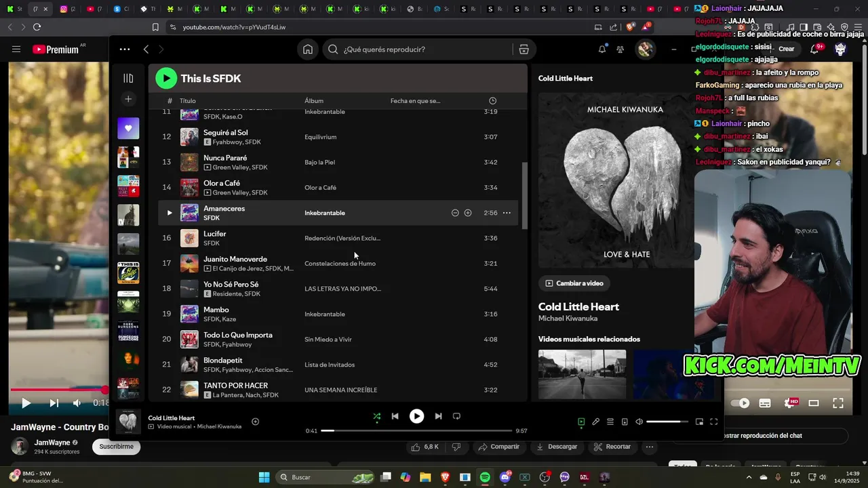Open Spotify friend activity icon
This screenshot has height=488, width=868.
[x=620, y=49]
